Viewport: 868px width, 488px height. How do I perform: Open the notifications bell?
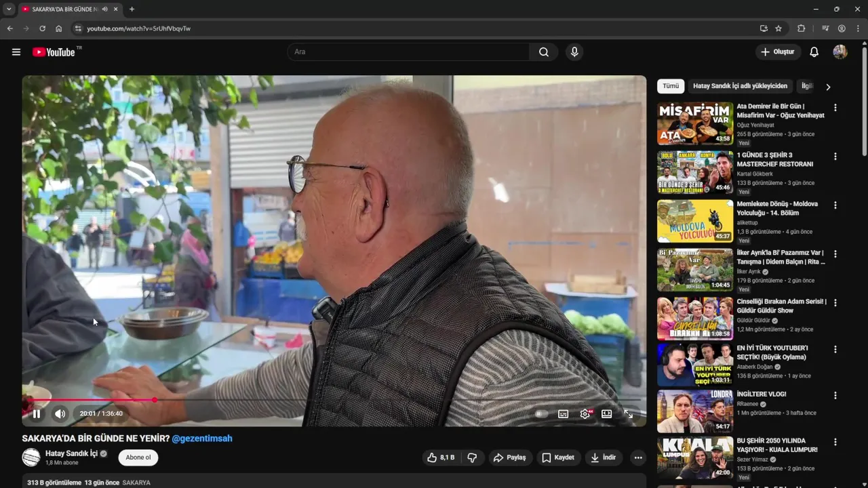click(x=814, y=52)
